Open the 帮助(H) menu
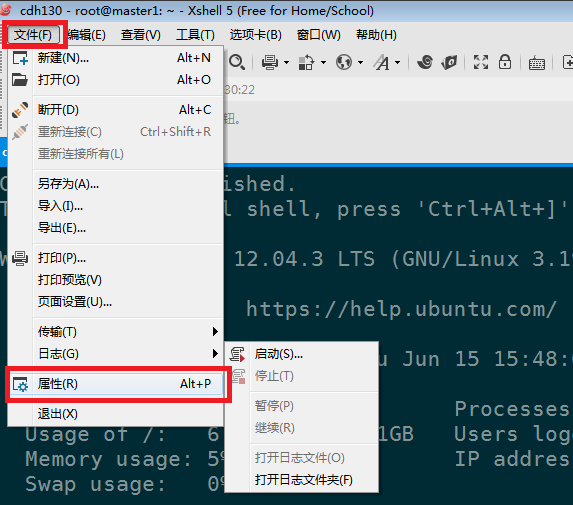This screenshot has height=505, width=573. pyautogui.click(x=376, y=35)
